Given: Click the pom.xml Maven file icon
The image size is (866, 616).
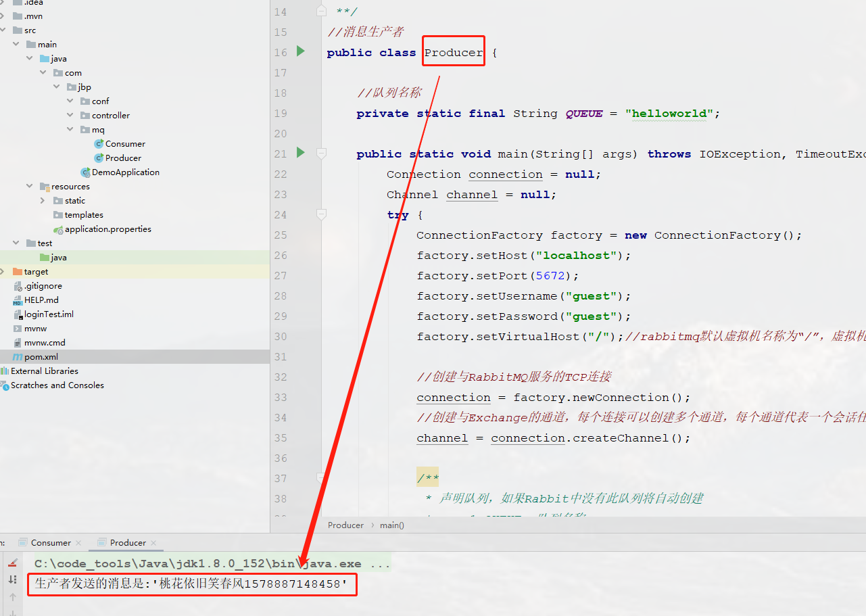Looking at the screenshot, I should point(18,357).
